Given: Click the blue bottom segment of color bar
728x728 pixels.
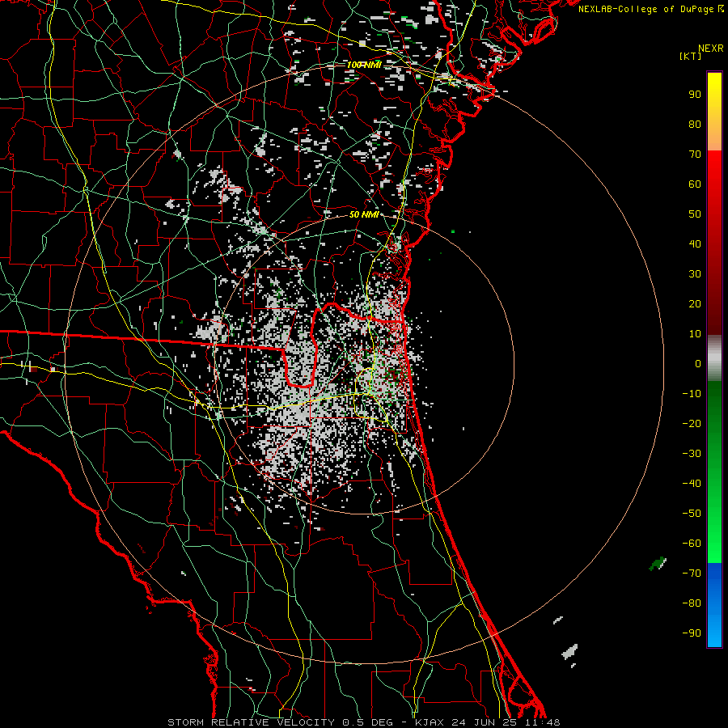Looking at the screenshot, I should pyautogui.click(x=714, y=605).
